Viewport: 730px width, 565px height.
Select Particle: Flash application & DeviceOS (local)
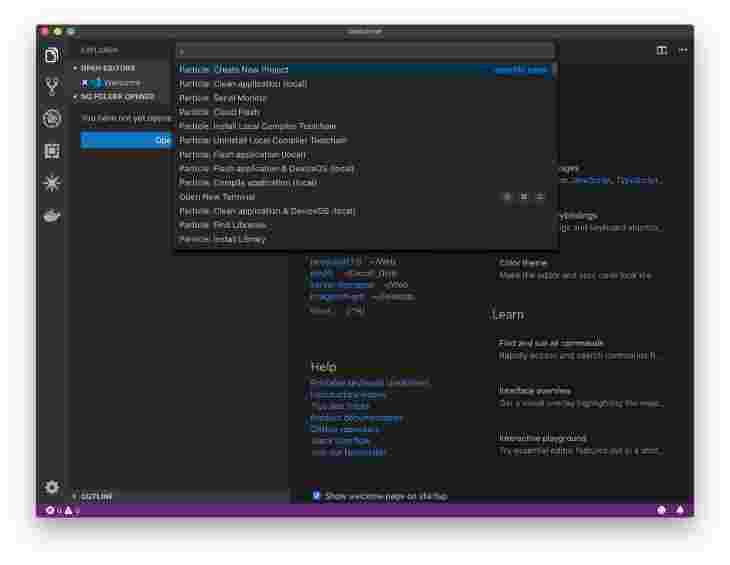[x=366, y=168]
